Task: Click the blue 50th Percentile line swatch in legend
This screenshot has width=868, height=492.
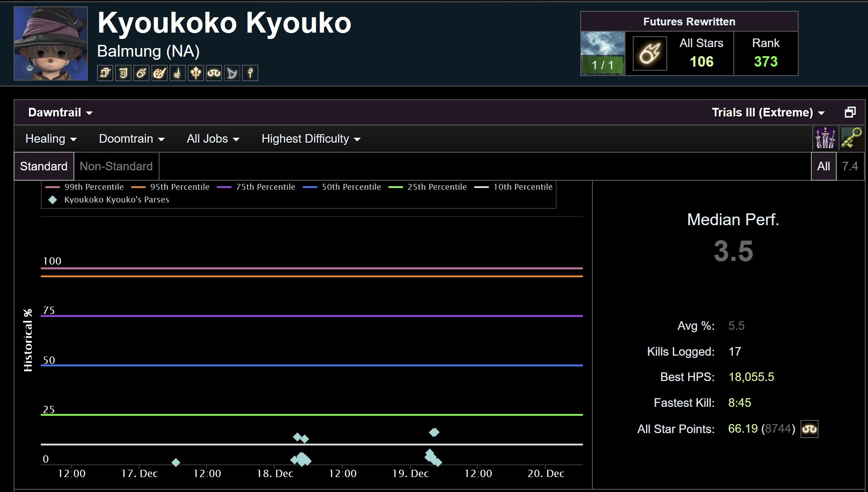Action: [x=310, y=187]
